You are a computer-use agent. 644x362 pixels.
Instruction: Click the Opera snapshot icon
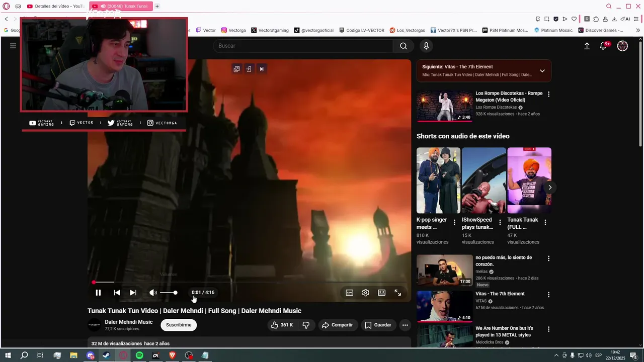click(x=546, y=19)
